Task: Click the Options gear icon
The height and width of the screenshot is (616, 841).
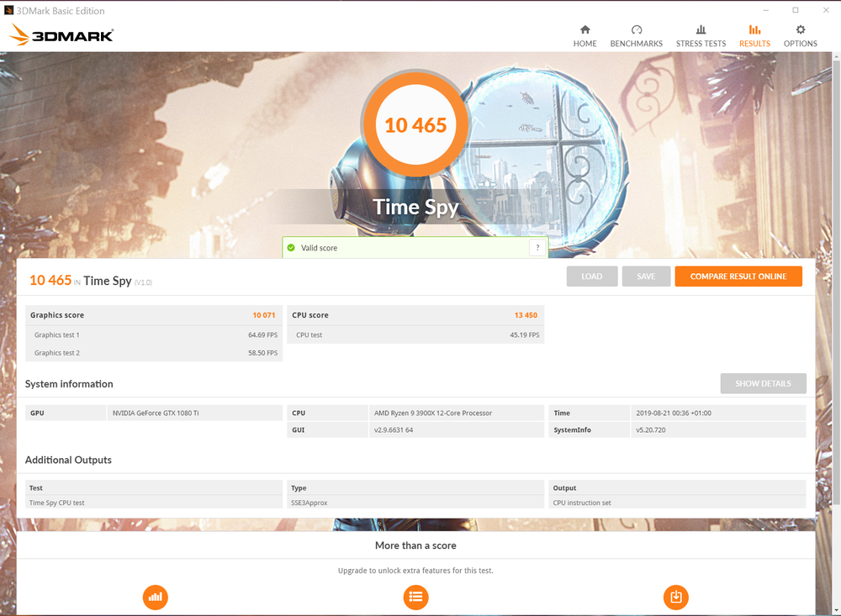Action: (x=801, y=29)
